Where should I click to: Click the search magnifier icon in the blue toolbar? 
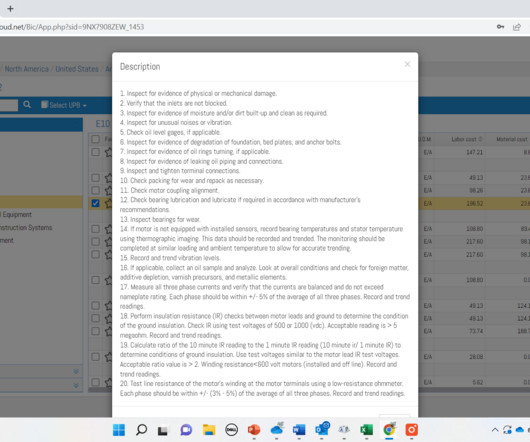(27, 105)
